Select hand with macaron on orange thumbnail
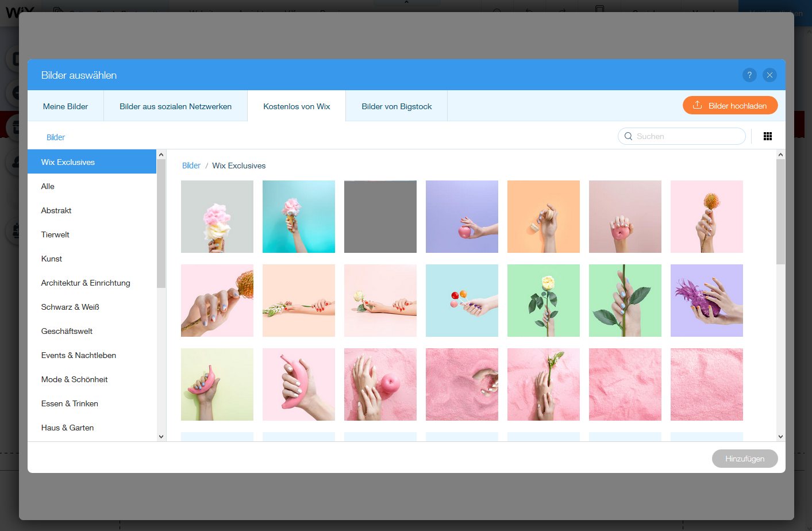This screenshot has width=812, height=531. 544,217
